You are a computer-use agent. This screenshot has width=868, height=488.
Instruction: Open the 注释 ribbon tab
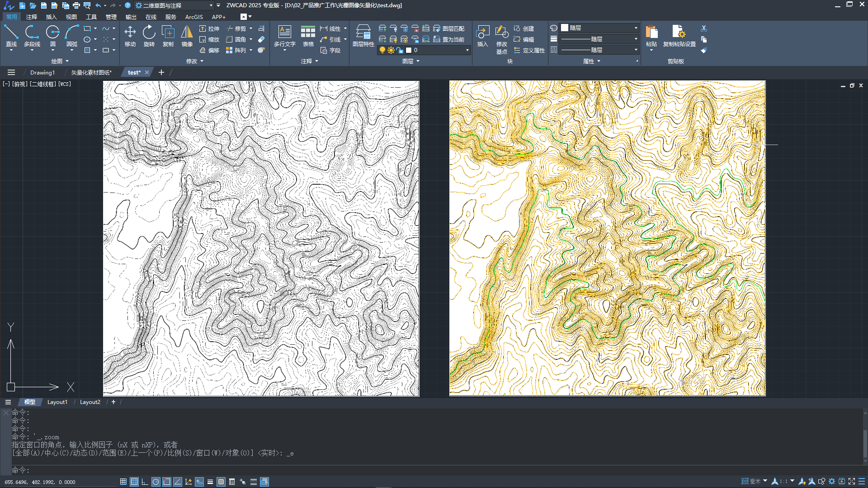coord(32,17)
